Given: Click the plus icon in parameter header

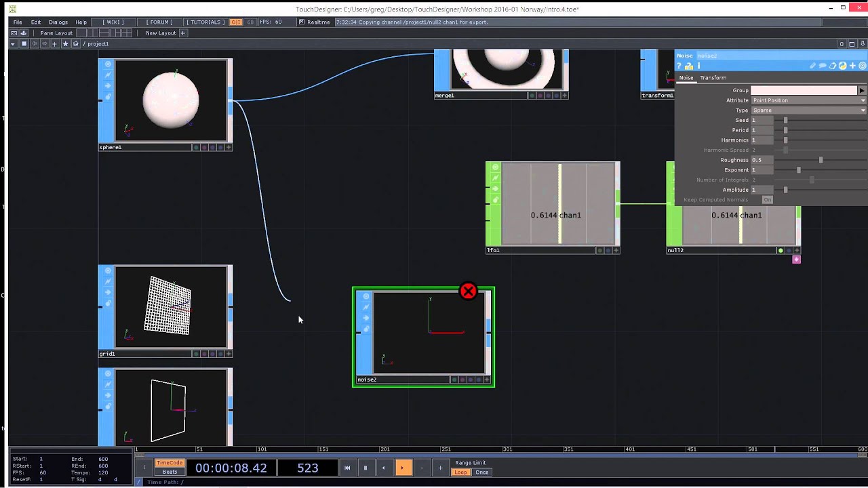Looking at the screenshot, I should [x=852, y=66].
